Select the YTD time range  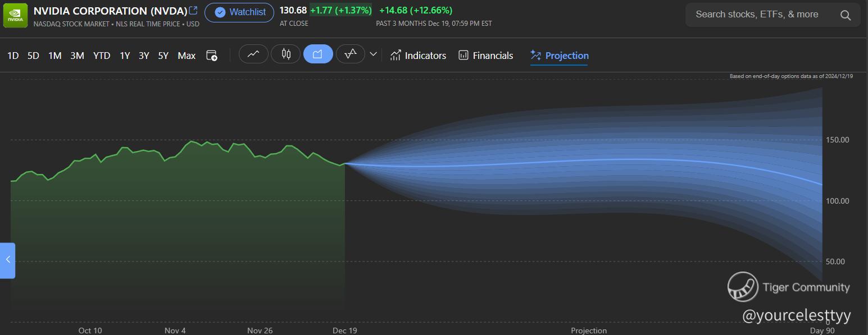click(102, 56)
